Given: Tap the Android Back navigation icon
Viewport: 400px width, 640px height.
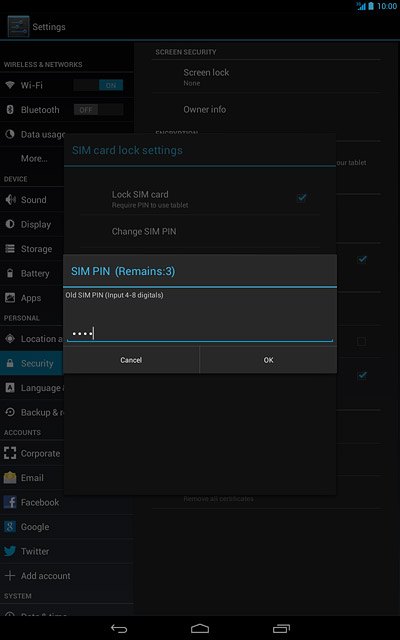Looking at the screenshot, I should point(119,629).
